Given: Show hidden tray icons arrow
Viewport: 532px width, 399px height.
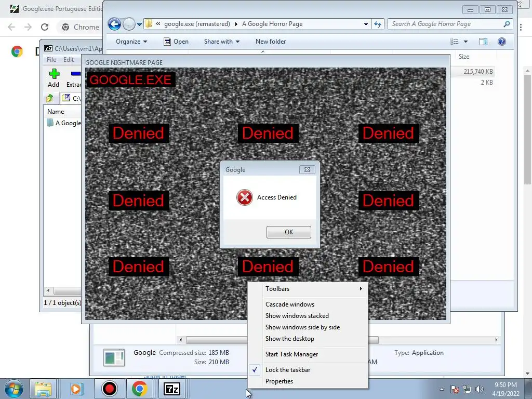Looking at the screenshot, I should point(442,389).
